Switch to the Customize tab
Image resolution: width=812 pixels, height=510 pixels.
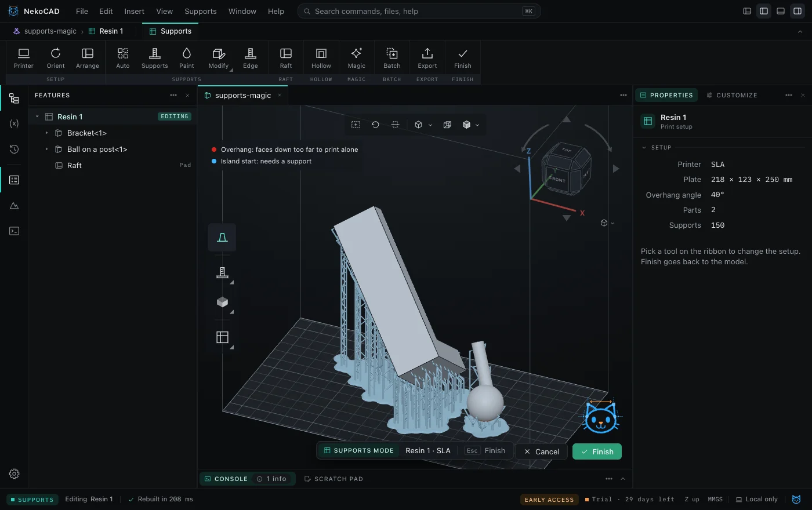(732, 95)
